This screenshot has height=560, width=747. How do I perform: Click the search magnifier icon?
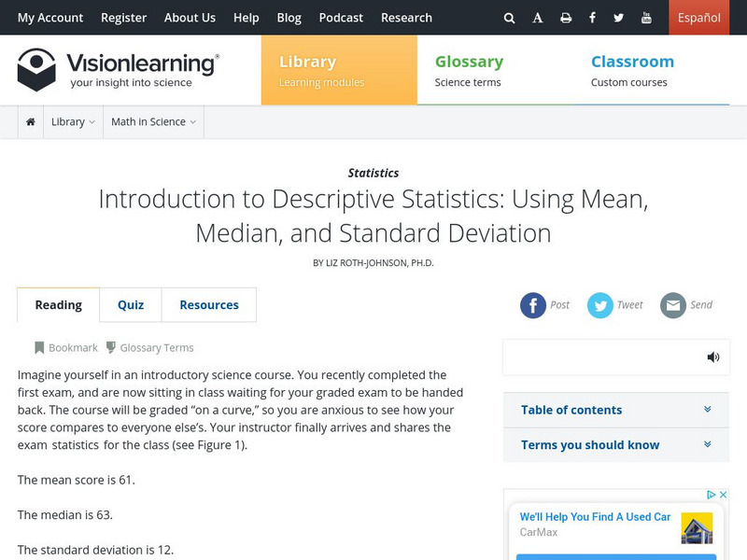pyautogui.click(x=509, y=18)
